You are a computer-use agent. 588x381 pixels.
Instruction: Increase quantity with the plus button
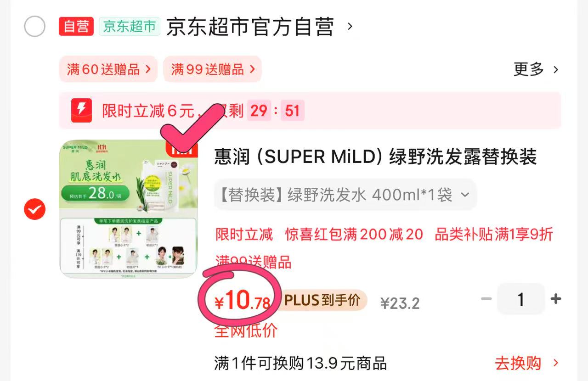(556, 299)
